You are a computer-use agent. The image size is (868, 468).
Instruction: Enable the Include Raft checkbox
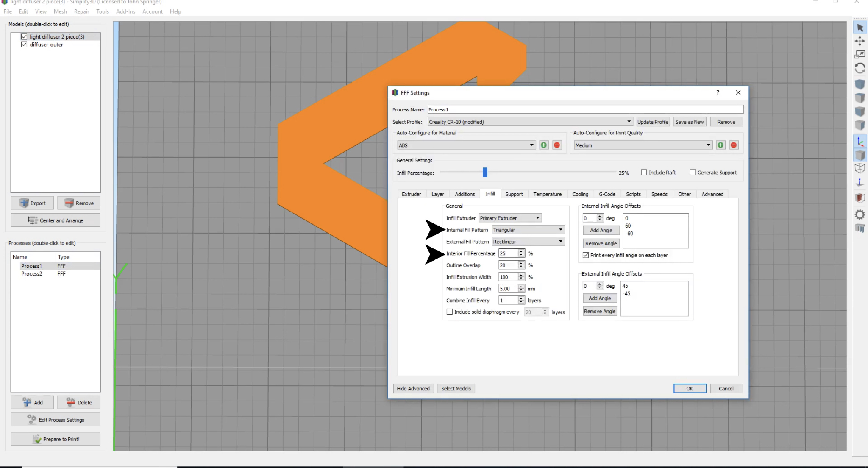pyautogui.click(x=644, y=173)
